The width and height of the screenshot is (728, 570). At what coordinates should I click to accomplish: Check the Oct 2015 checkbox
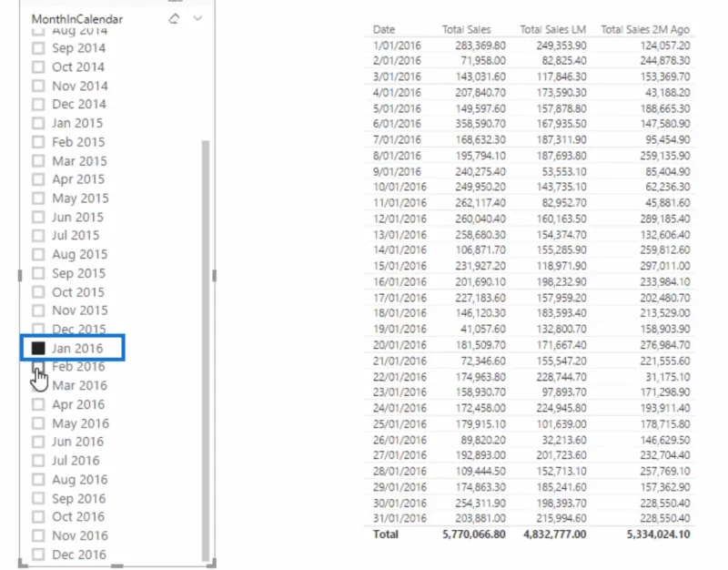(38, 292)
